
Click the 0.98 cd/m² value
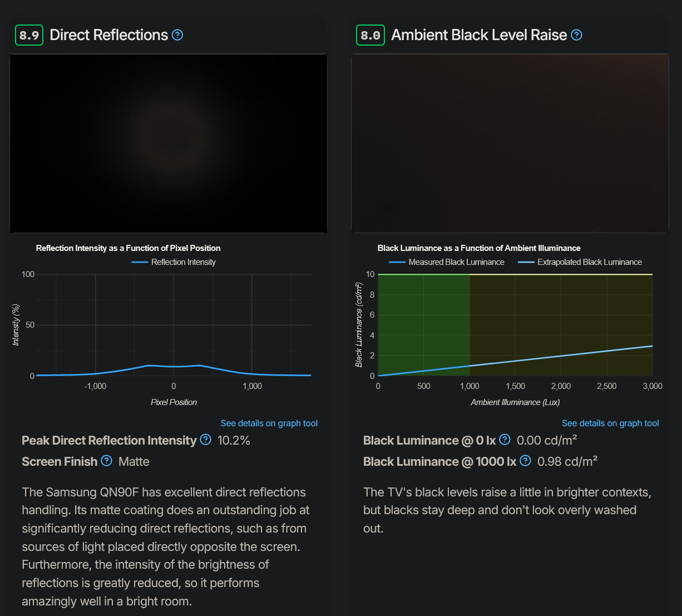567,461
